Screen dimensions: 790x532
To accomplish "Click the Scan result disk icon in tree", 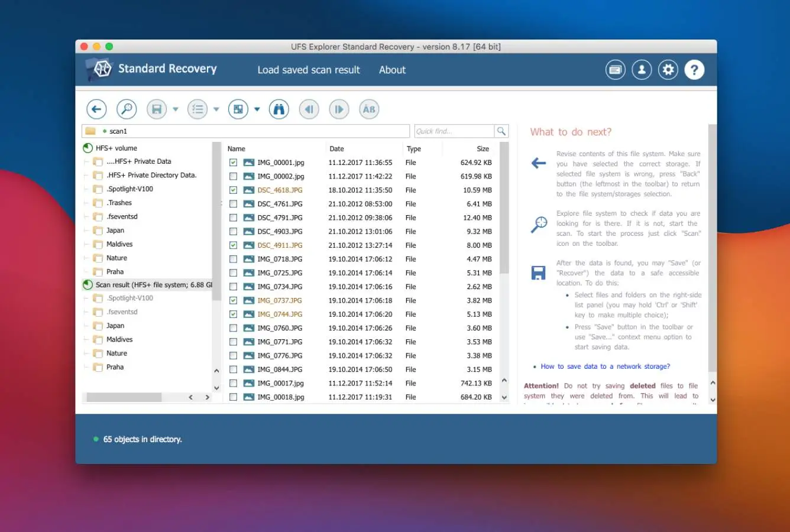I will pos(88,285).
